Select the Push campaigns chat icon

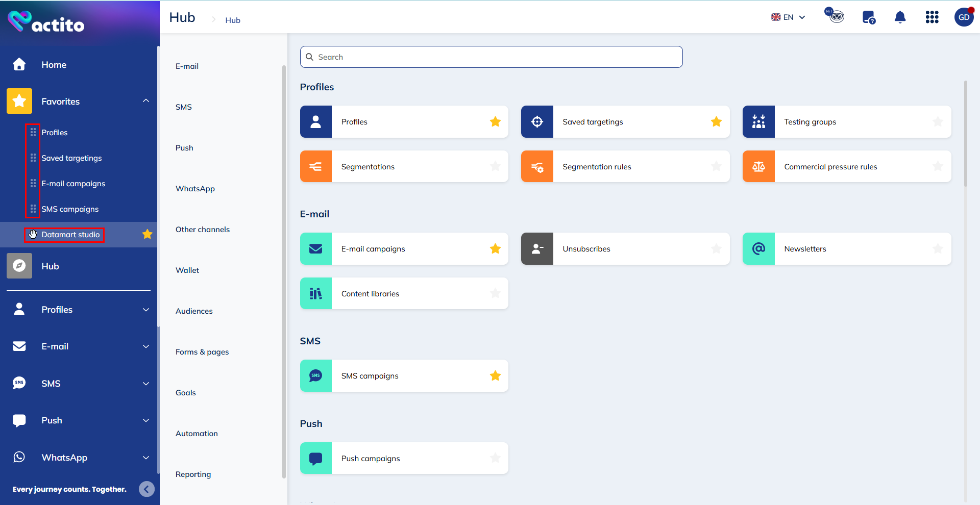click(315, 458)
